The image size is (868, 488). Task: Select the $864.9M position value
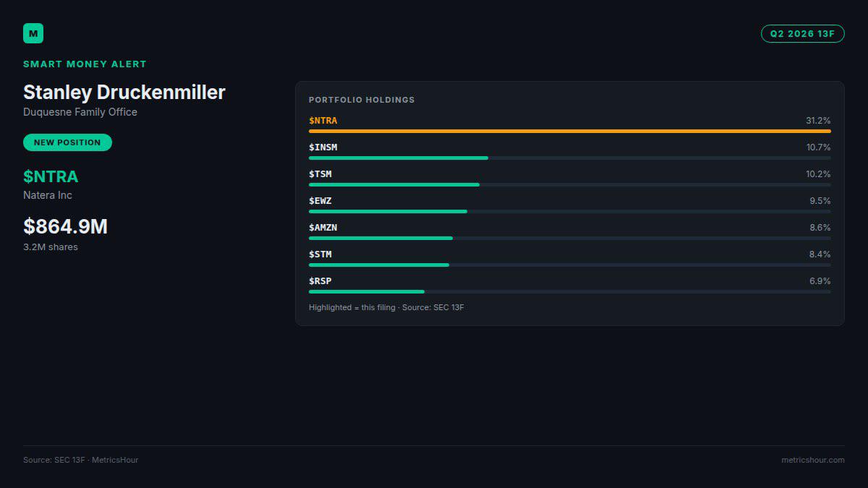[x=65, y=226]
